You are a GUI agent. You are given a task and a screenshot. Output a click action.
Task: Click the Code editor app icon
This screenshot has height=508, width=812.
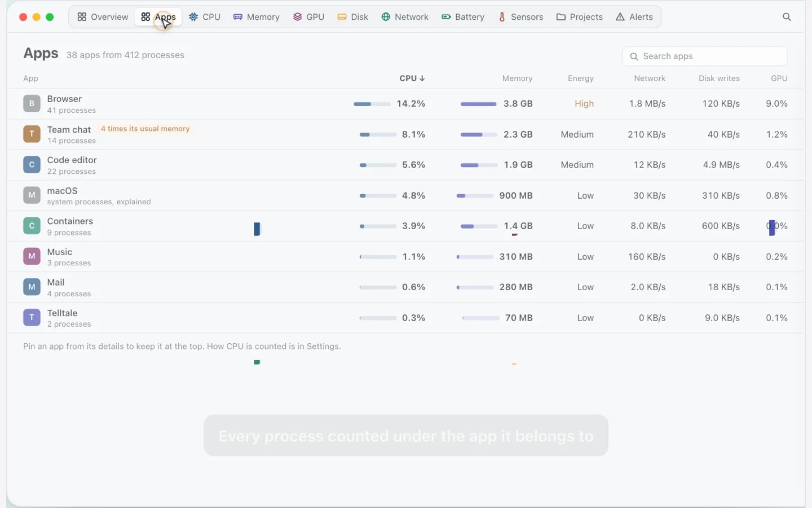[32, 165]
